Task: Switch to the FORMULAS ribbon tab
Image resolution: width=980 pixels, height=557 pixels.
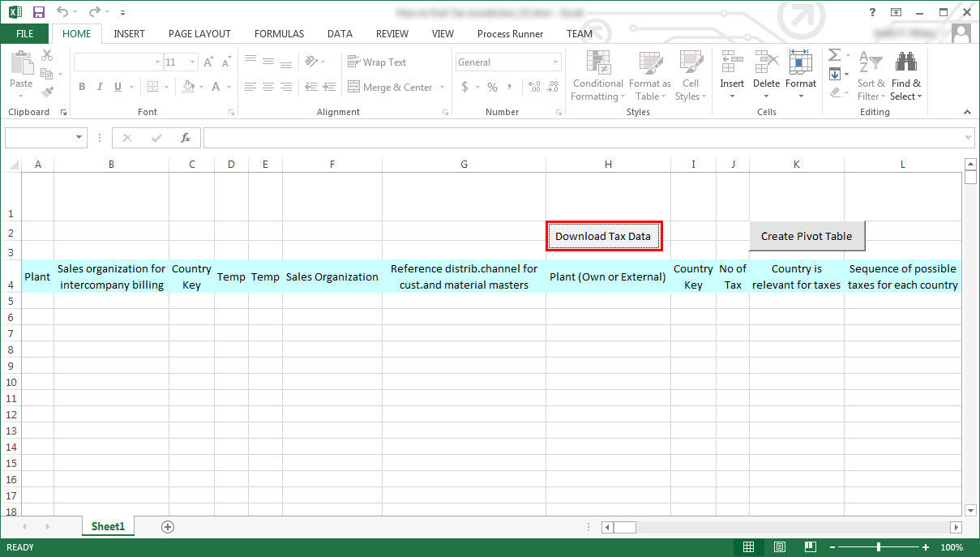Action: (x=279, y=34)
